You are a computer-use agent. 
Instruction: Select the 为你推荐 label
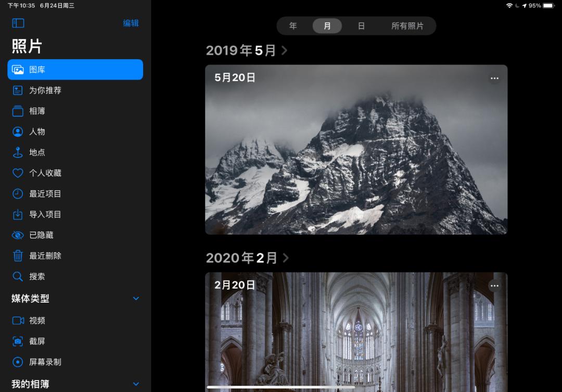coord(45,90)
